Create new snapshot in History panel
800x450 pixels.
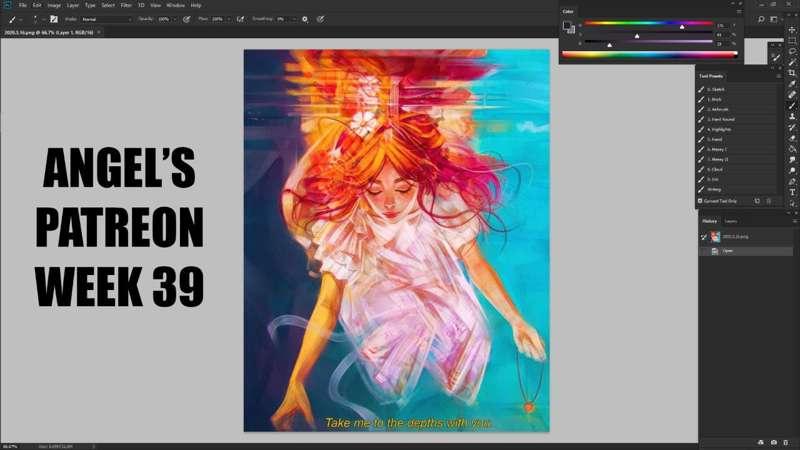774,442
